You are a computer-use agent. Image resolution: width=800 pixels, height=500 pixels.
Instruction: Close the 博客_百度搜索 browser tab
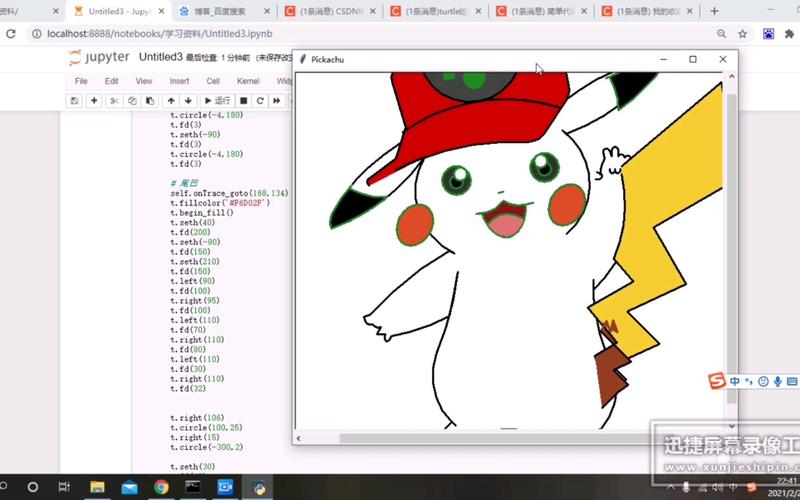266,11
